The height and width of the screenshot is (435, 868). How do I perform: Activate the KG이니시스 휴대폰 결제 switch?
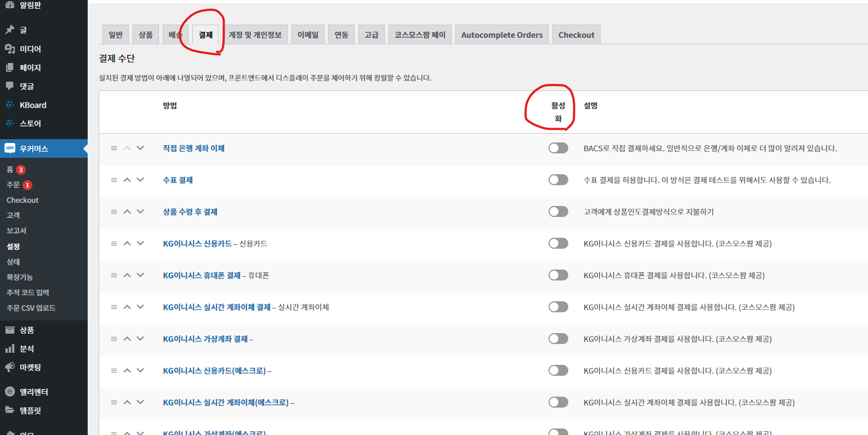coord(558,275)
